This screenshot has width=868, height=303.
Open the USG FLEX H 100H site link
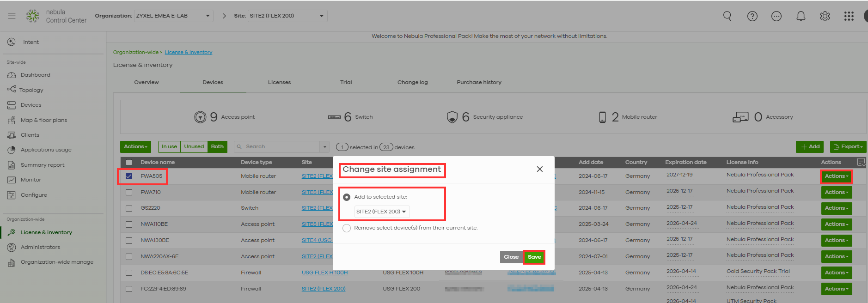pyautogui.click(x=324, y=273)
